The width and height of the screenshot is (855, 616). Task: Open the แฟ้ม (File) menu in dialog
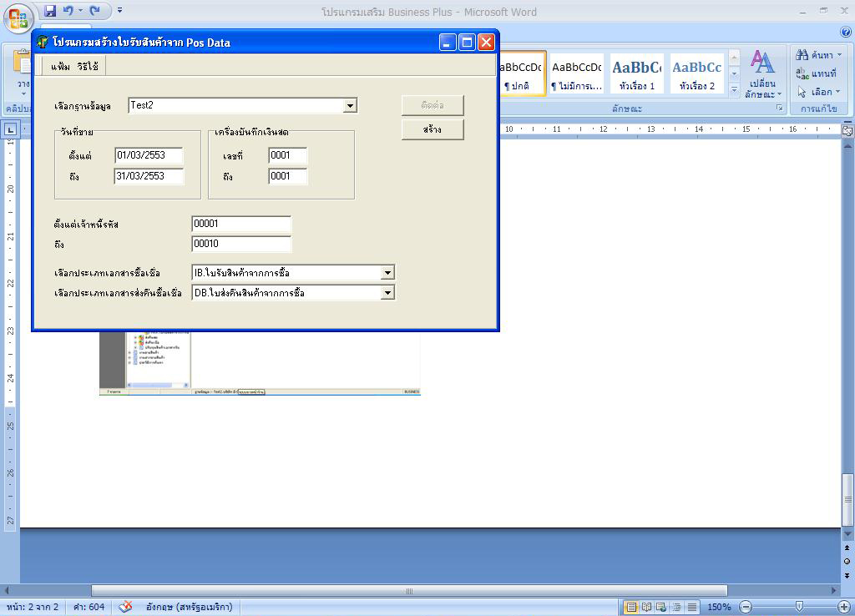pos(60,67)
